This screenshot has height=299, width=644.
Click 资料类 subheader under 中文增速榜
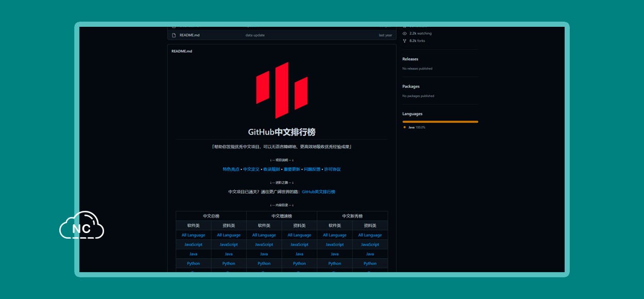click(x=299, y=225)
